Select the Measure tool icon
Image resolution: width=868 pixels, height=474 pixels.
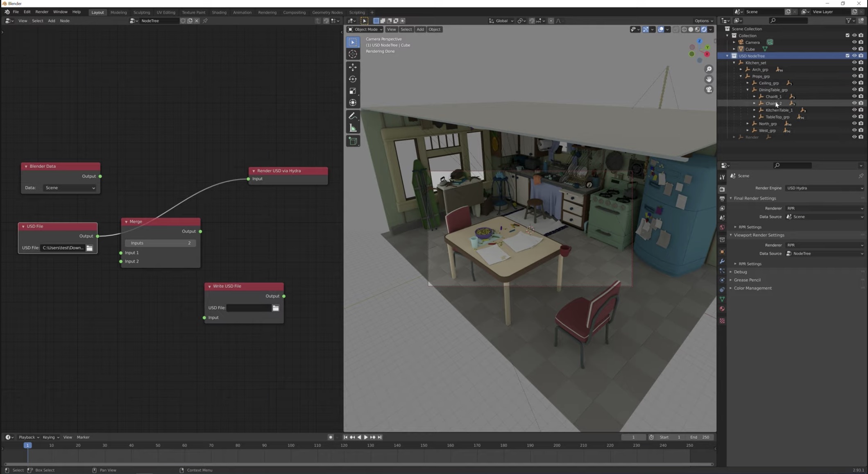coord(353,129)
